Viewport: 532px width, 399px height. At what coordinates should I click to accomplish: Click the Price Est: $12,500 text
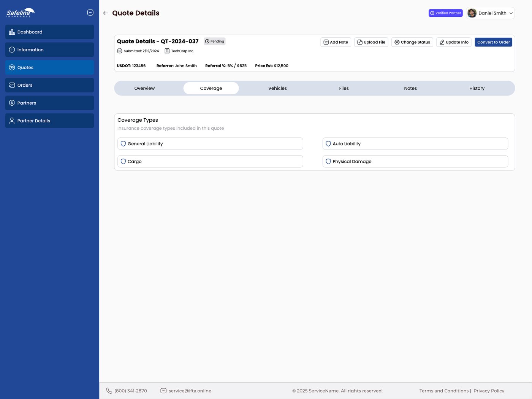coord(272,66)
